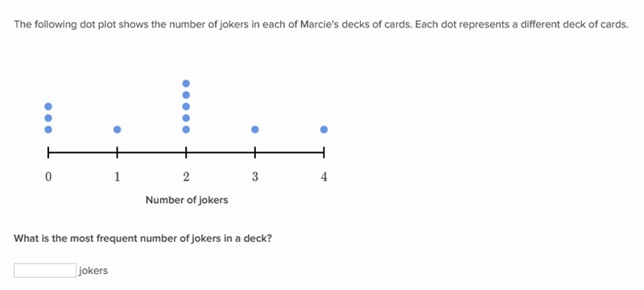Click the middle dot above 0
Image resolution: width=644 pixels, height=290 pixels.
click(48, 118)
